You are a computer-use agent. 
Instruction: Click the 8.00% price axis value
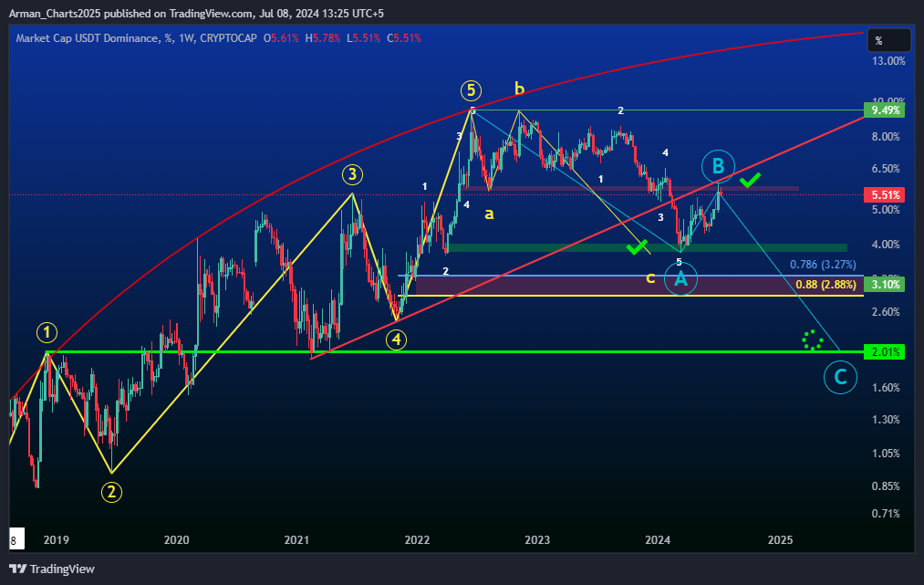[886, 137]
